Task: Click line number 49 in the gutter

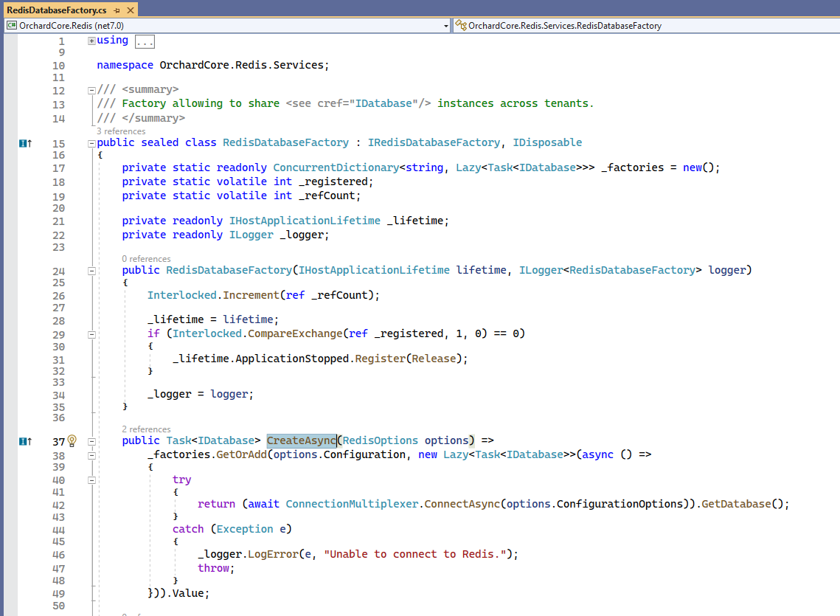Action: coord(58,593)
